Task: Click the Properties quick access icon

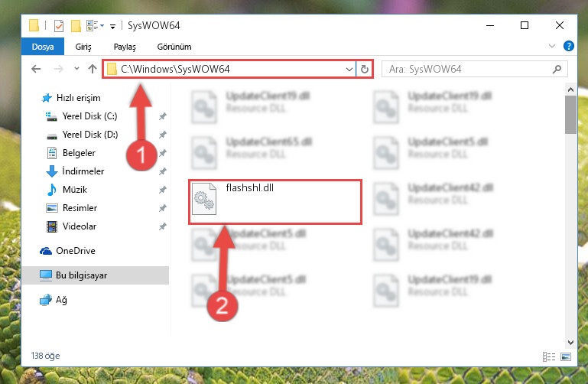Action: pos(59,26)
